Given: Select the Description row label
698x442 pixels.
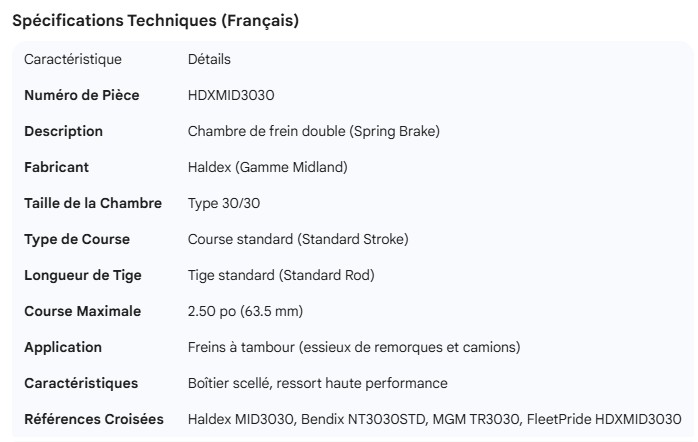Looking at the screenshot, I should point(64,131).
